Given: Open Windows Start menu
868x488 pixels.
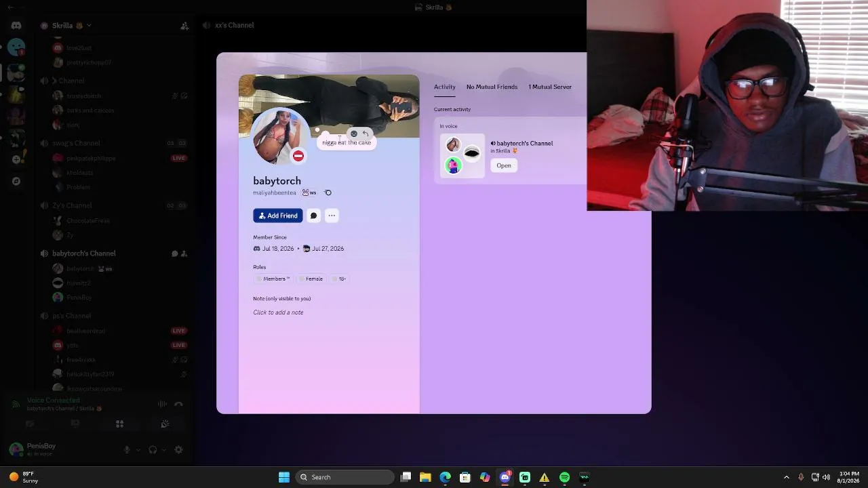Looking at the screenshot, I should [284, 477].
